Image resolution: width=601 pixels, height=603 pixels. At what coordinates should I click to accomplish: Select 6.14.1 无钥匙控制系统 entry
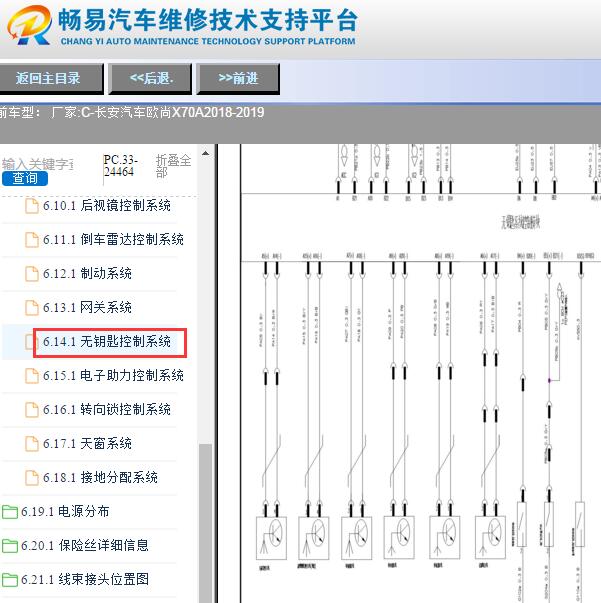click(107, 341)
